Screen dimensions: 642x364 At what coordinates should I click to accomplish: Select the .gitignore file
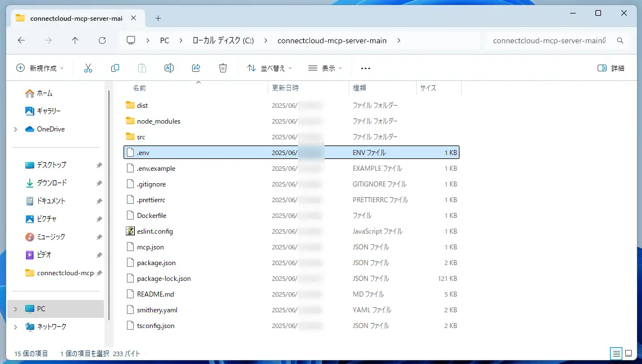click(x=292, y=184)
